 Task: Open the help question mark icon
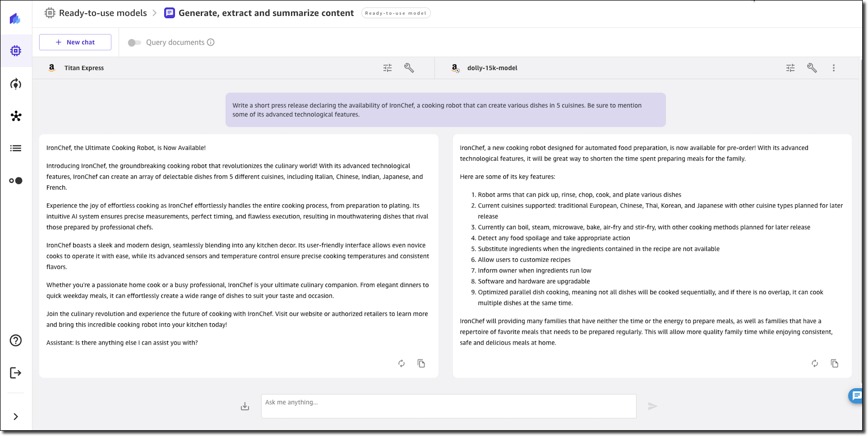[x=16, y=340]
